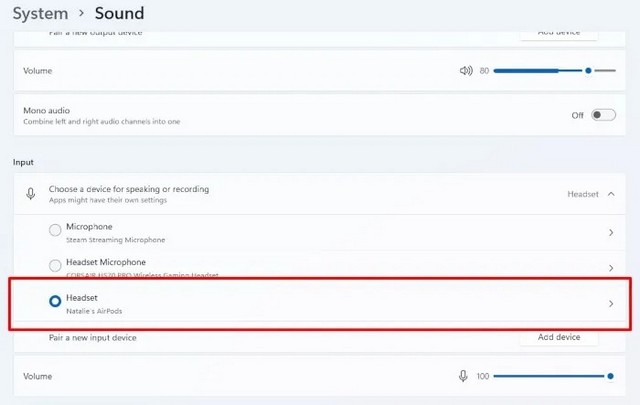Select the Natalie's AirPods Headset radio button
Screen dimensions: 640x405
(x=55, y=301)
